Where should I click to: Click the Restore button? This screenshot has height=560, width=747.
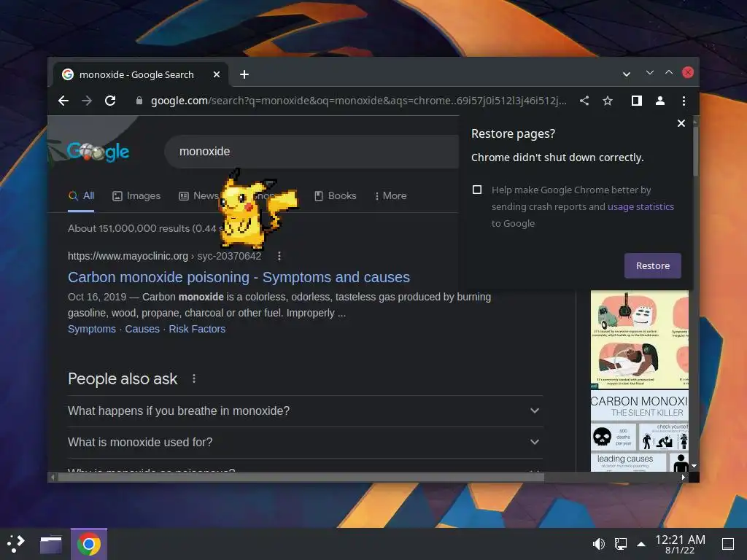point(653,265)
